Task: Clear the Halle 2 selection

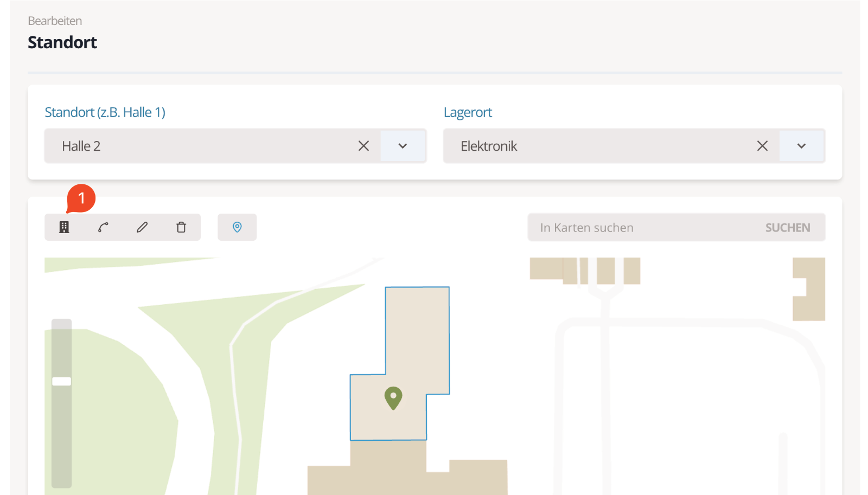Action: click(x=363, y=146)
